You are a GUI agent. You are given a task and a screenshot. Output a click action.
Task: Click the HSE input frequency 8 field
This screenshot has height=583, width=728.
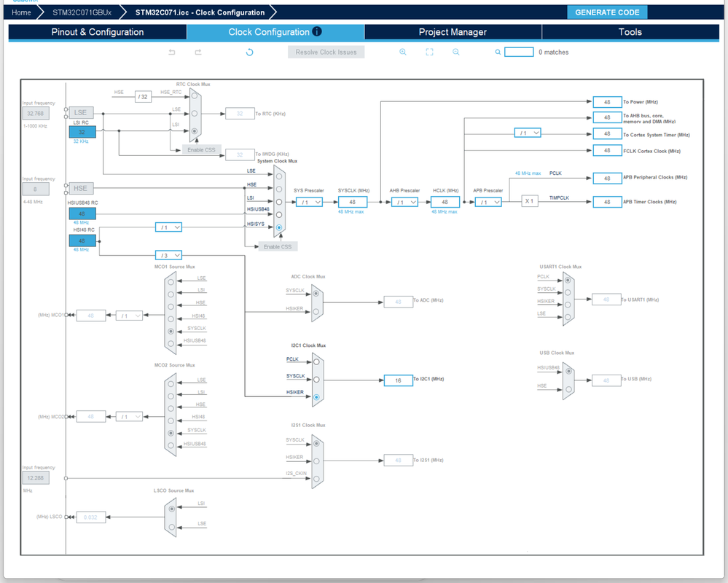(36, 189)
